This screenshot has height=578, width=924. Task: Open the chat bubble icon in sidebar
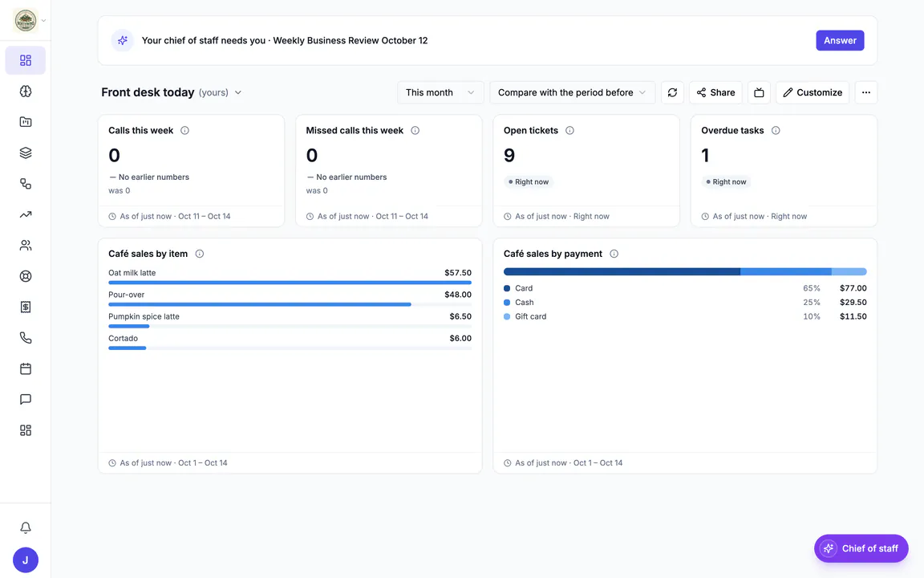pyautogui.click(x=26, y=399)
